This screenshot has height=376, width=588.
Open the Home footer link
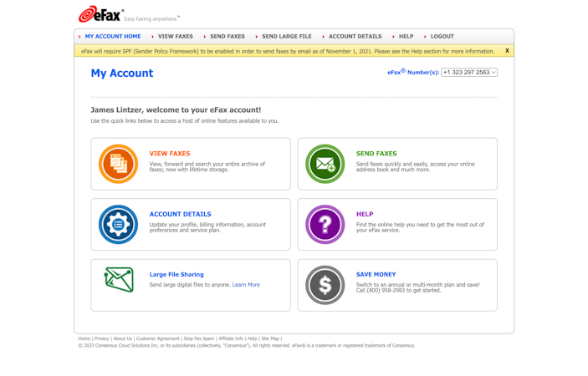pos(84,338)
